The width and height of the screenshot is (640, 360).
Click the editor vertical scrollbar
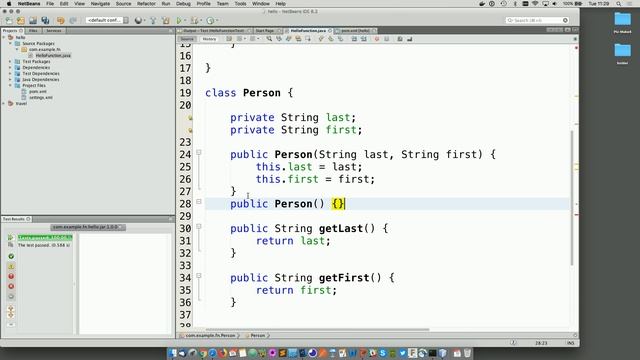[x=572, y=198]
